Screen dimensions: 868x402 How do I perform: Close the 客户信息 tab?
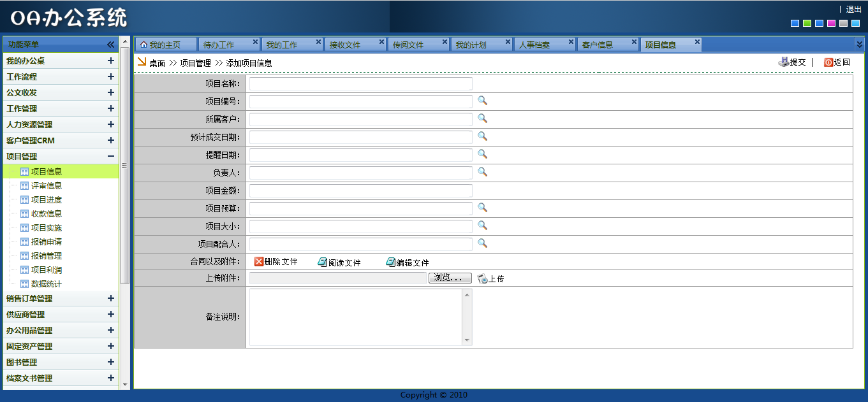634,42
